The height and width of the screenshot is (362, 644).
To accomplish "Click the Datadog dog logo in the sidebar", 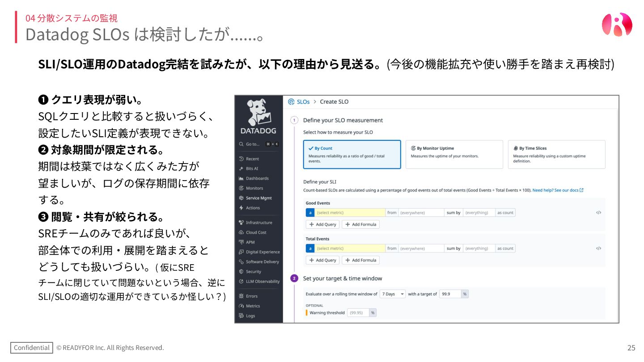I will pos(259,111).
